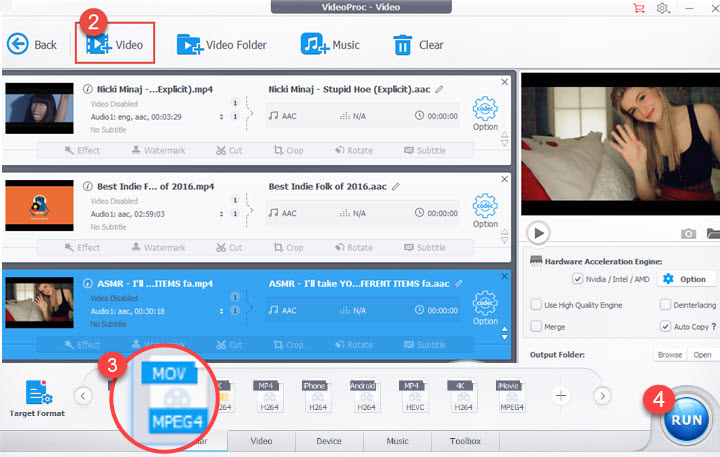Add a new format with the plus button
Image resolution: width=720 pixels, height=457 pixels.
(x=561, y=395)
